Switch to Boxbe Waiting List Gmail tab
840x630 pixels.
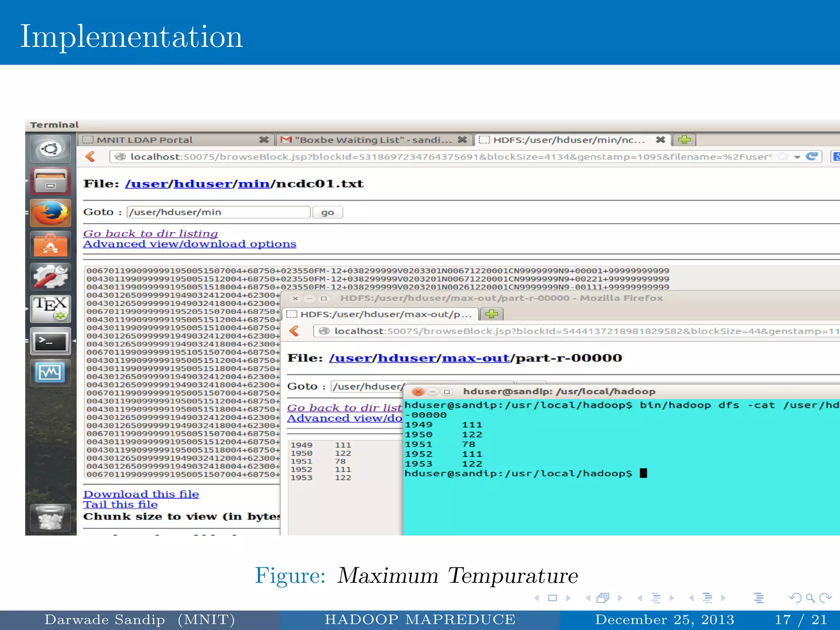pos(374,140)
